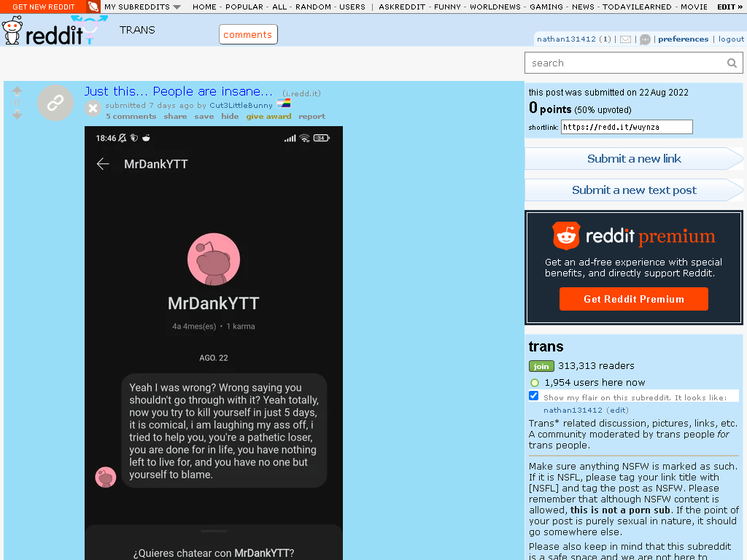
Task: Expand the Edit » subreddit bar option
Action: pos(729,7)
